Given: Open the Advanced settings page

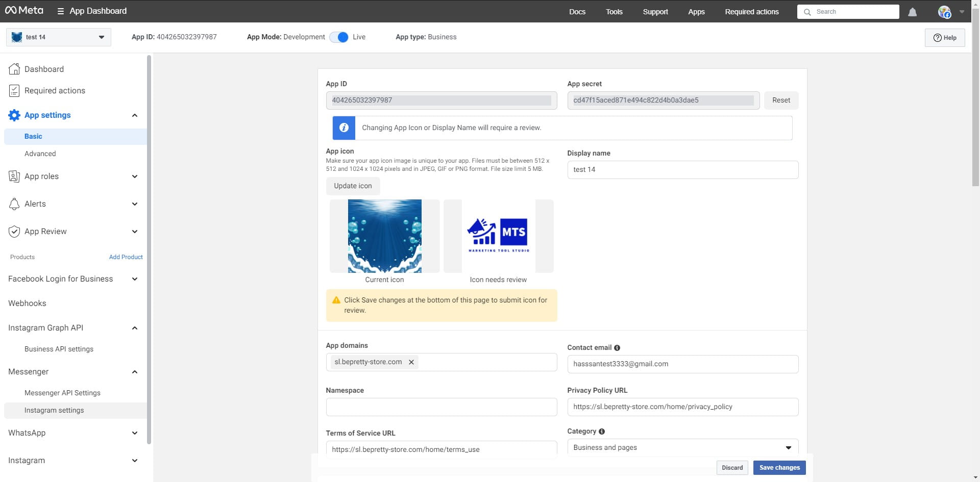Looking at the screenshot, I should tap(40, 154).
